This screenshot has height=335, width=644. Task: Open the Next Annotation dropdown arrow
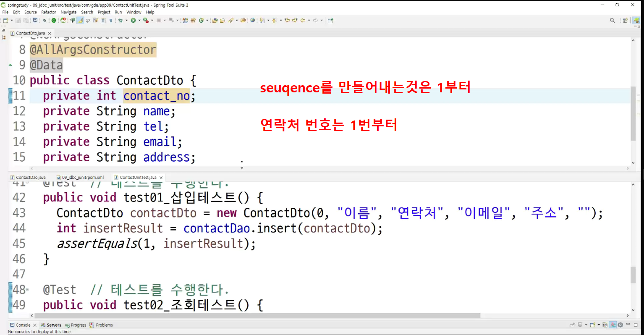268,20
